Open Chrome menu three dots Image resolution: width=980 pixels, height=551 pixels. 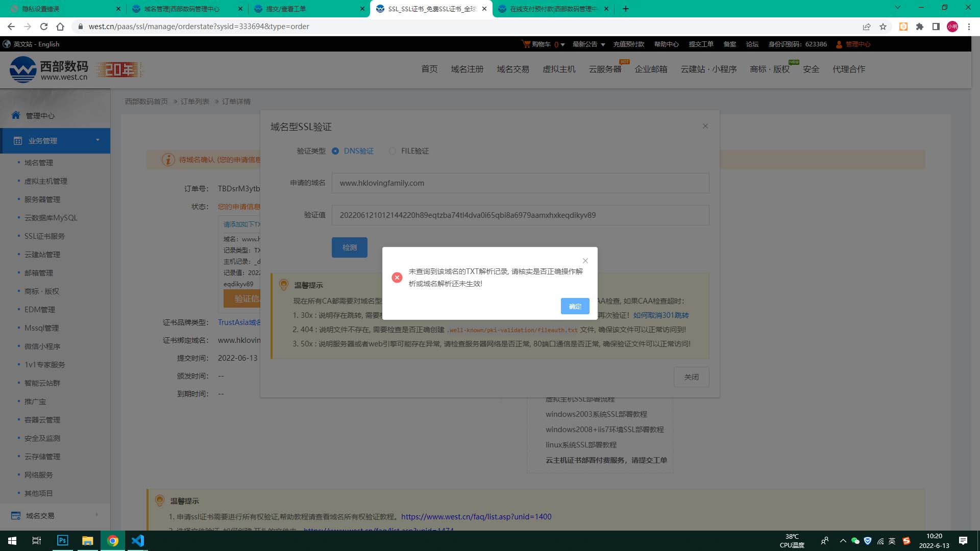969,27
